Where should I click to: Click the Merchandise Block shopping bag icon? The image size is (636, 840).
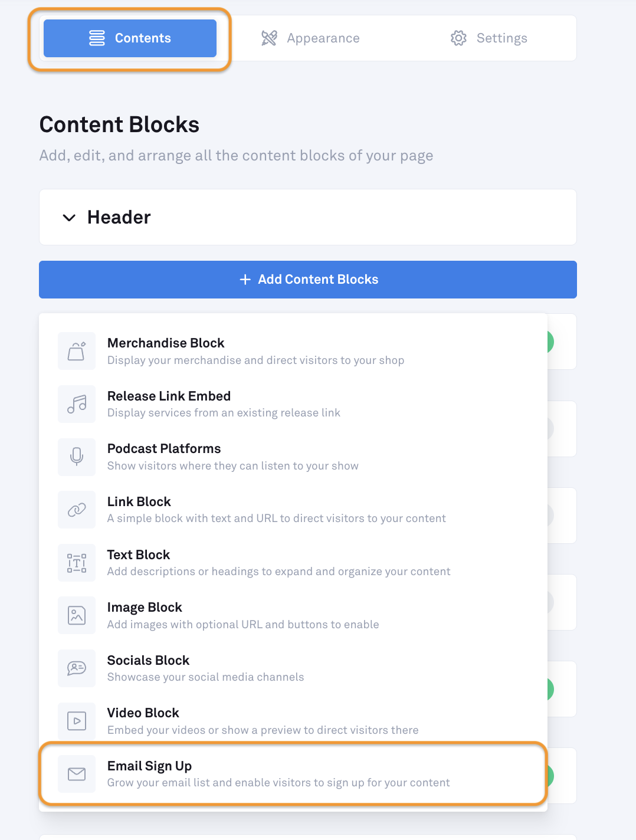click(77, 351)
